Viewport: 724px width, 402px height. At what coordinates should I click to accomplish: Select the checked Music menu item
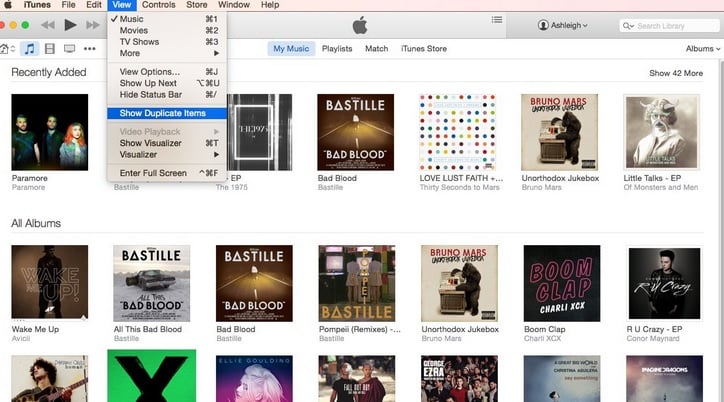(x=167, y=19)
